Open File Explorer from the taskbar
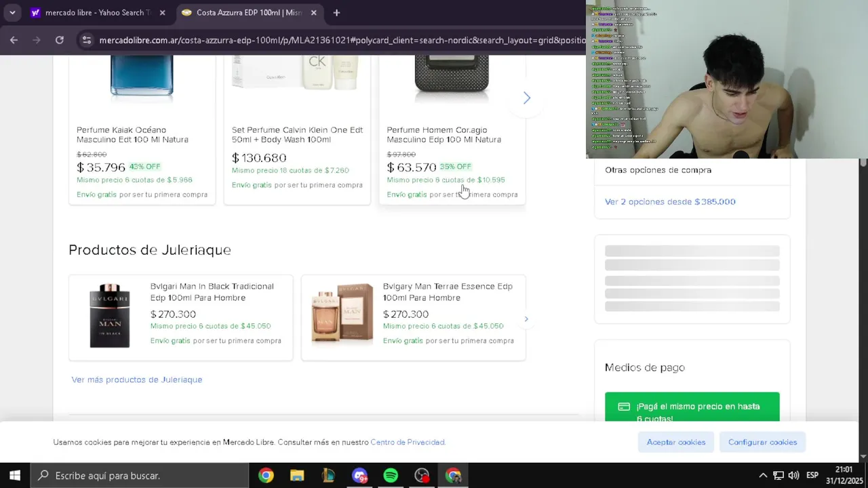Screen dimensions: 868x488 [x=297, y=475]
